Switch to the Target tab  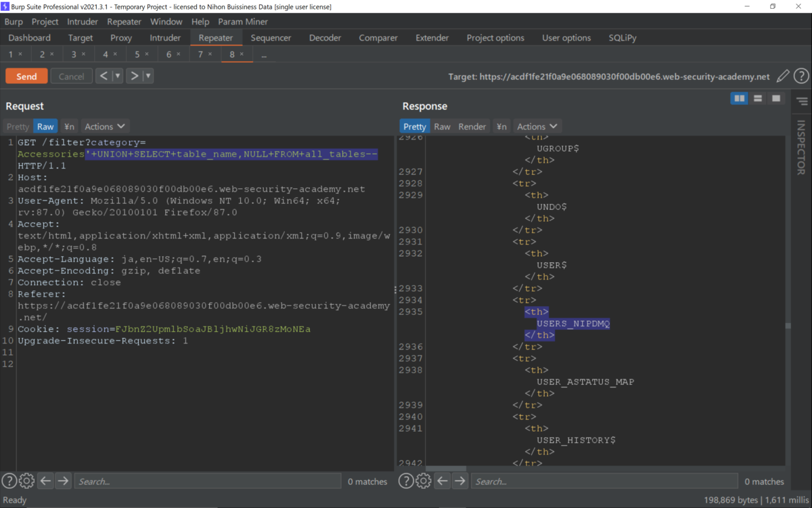81,38
